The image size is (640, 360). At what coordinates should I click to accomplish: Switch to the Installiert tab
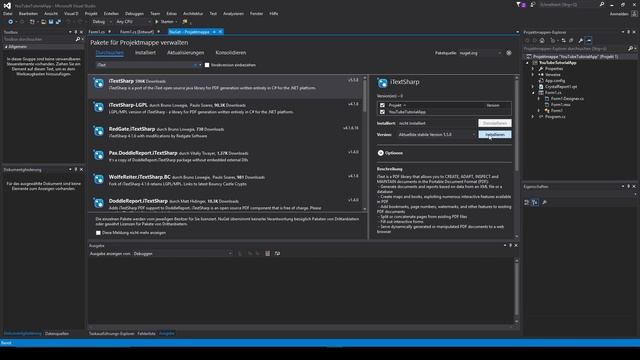click(x=145, y=53)
